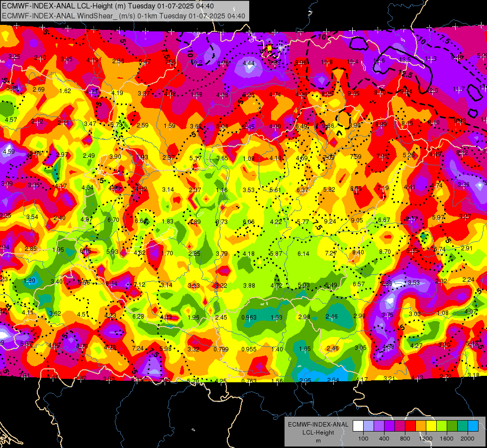
Task: Click the grid value 1.53
Action: 277,318
